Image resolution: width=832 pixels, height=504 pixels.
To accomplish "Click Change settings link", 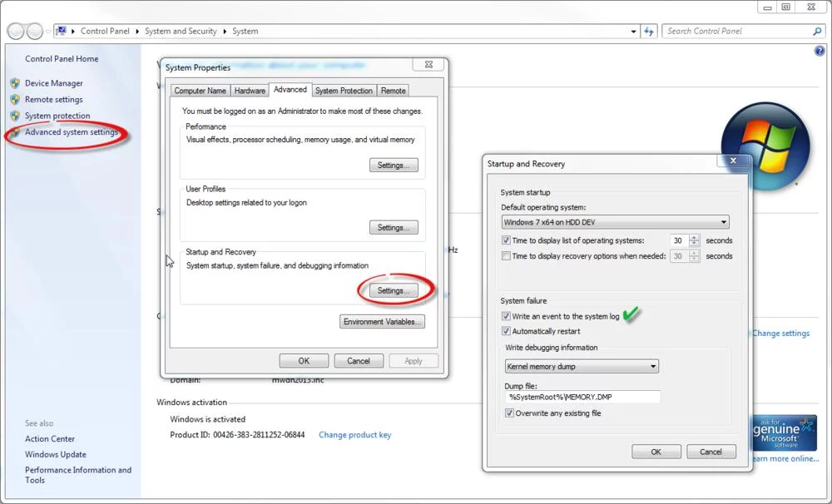I will pos(781,334).
